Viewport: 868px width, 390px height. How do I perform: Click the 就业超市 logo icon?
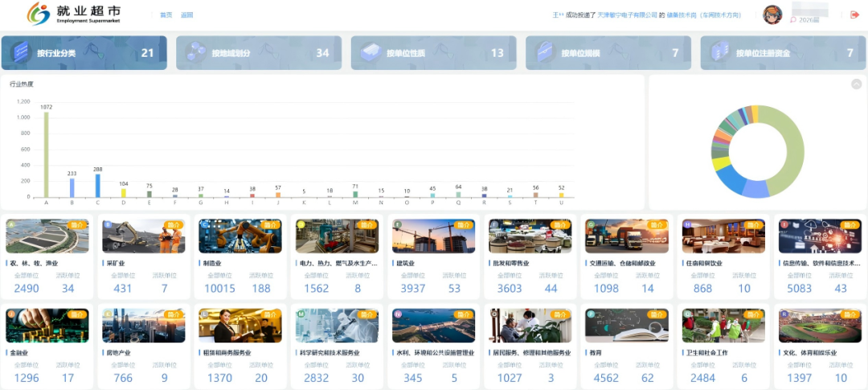(x=38, y=14)
